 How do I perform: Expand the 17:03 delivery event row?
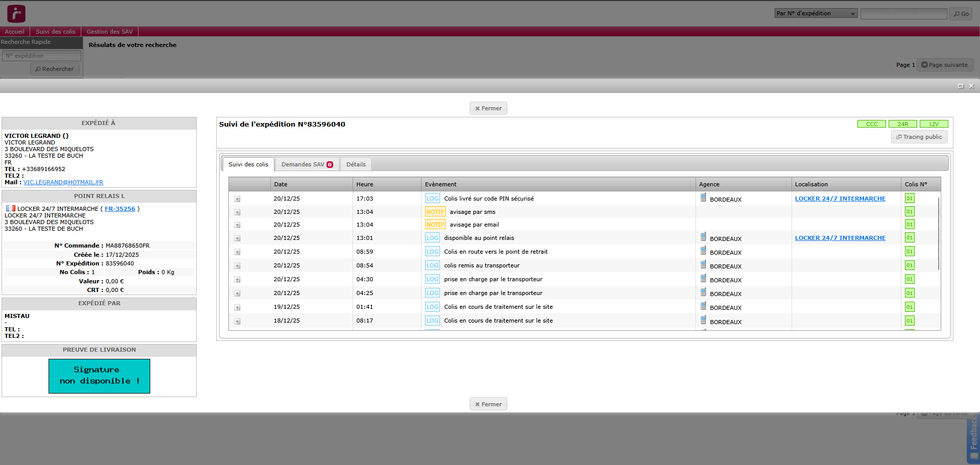coord(237,199)
